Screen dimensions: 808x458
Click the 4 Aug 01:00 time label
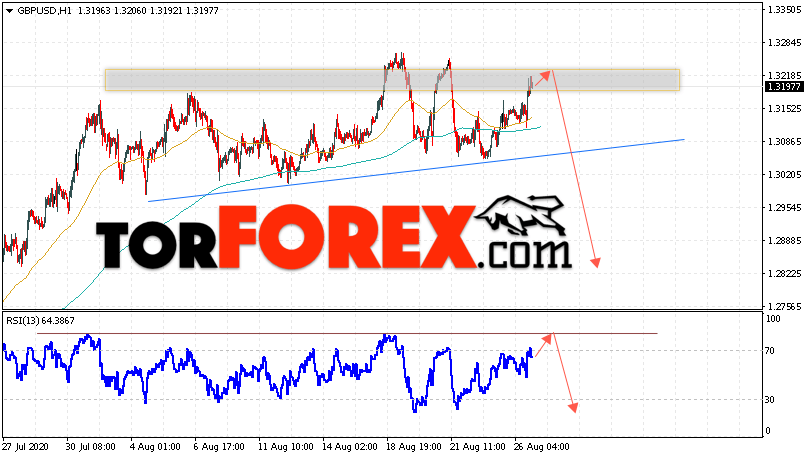[x=155, y=447]
